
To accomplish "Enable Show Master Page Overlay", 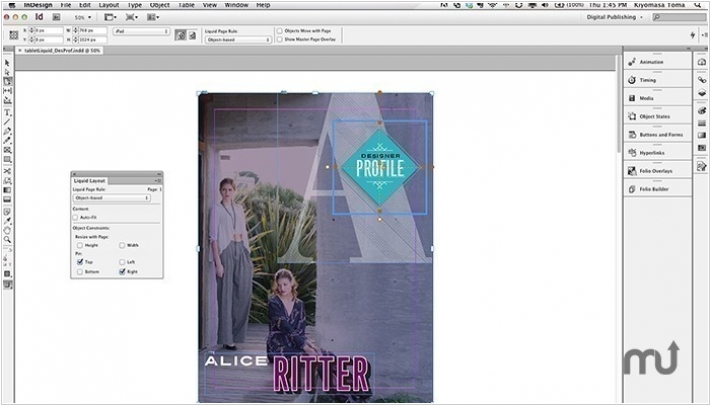I will (x=279, y=39).
